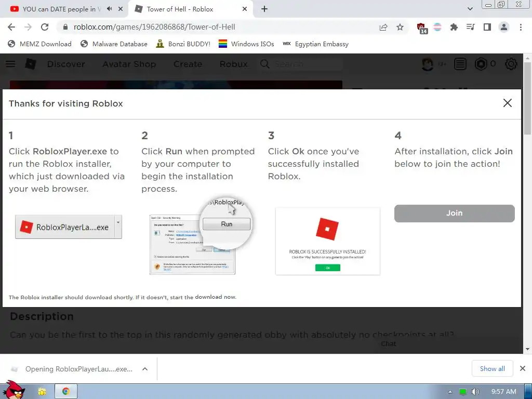Click the green network tray icon
This screenshot has height=399, width=532.
click(463, 392)
